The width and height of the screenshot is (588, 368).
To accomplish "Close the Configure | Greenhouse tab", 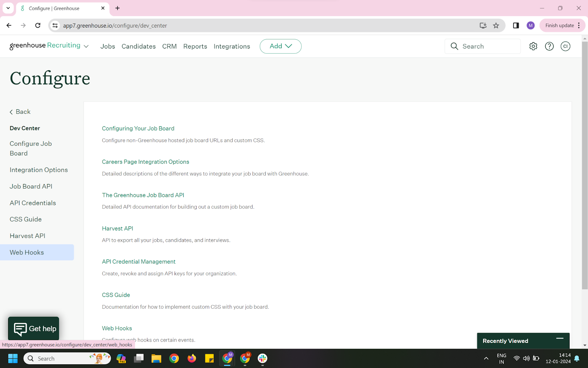I will (103, 8).
